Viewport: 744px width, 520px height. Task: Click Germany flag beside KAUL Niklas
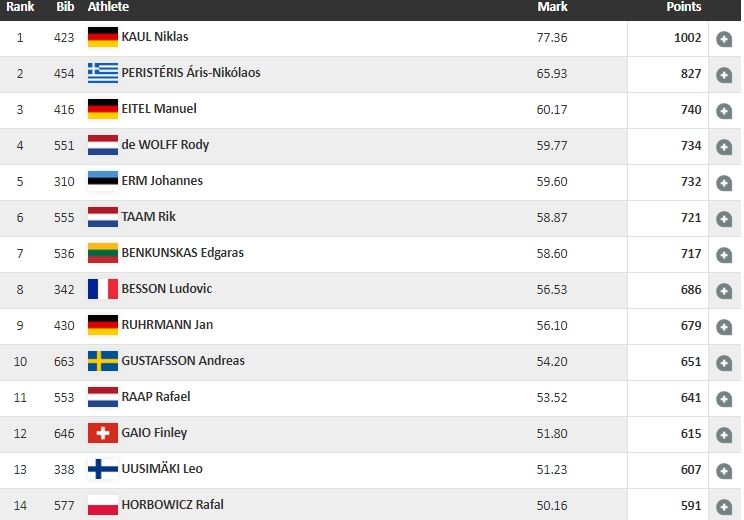point(102,37)
